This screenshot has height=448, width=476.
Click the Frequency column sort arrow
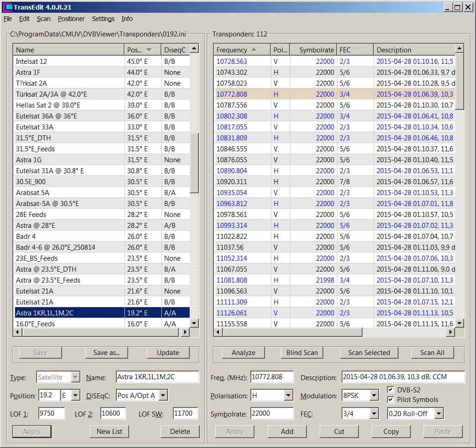(254, 50)
